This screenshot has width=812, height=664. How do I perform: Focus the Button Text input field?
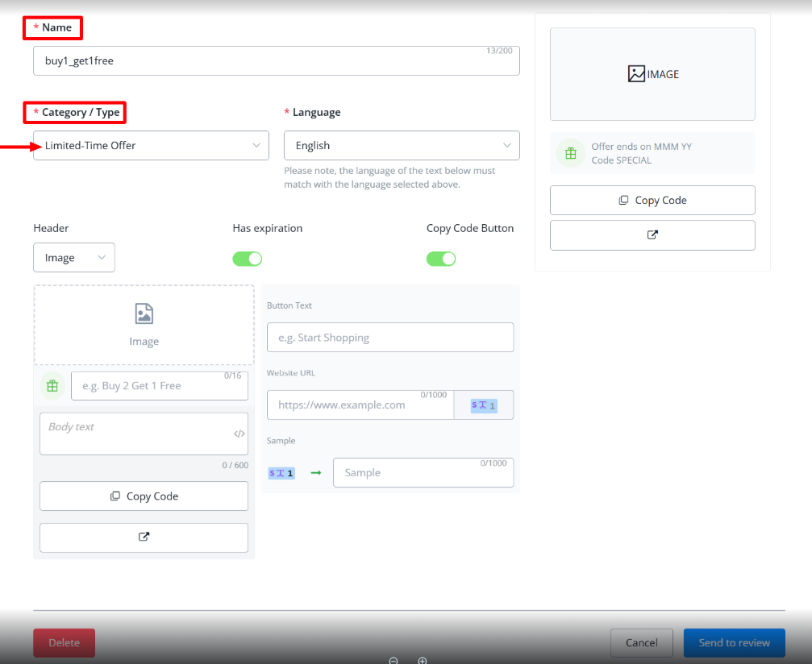pyautogui.click(x=389, y=338)
